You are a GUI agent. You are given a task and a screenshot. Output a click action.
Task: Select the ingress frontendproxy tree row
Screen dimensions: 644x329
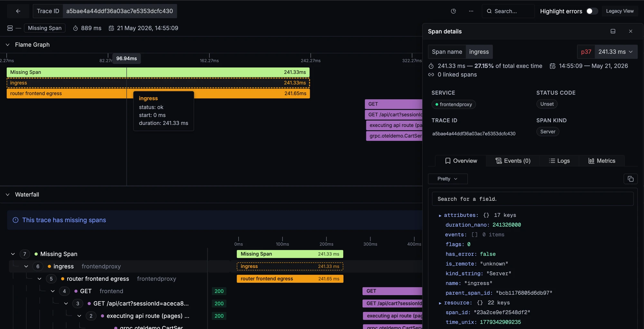108,266
